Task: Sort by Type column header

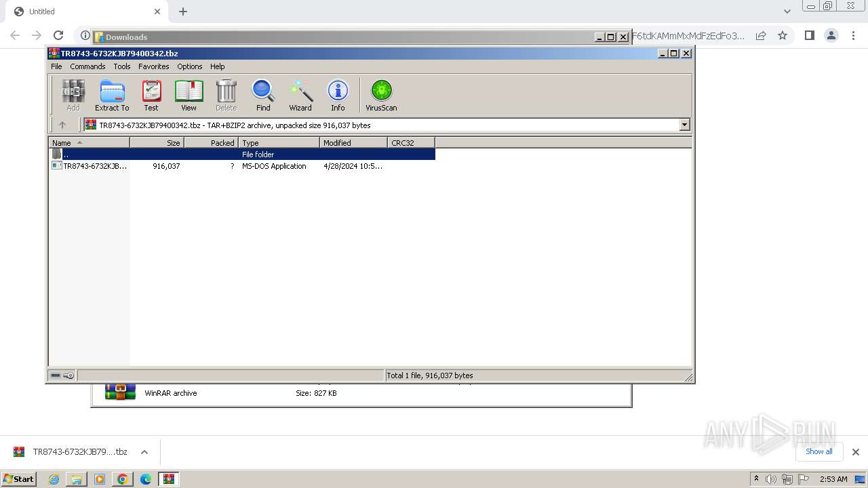Action: click(x=279, y=143)
